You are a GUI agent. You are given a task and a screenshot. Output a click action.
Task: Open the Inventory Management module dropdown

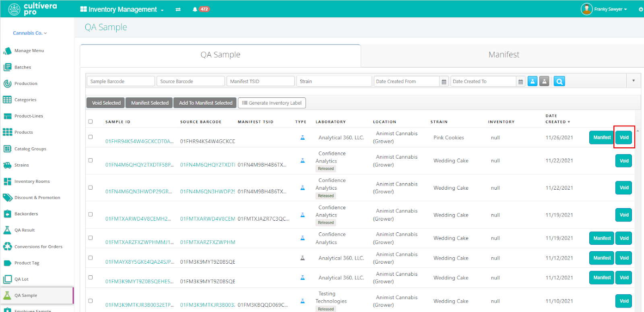[122, 9]
